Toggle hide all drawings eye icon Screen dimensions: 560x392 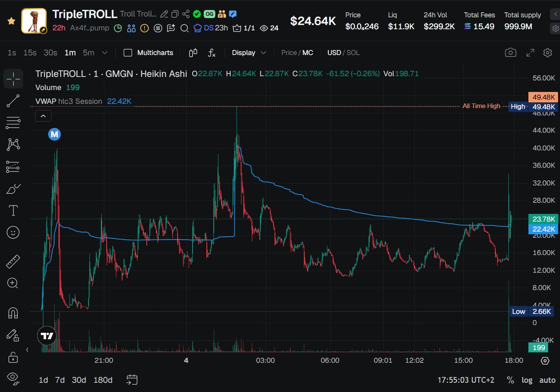pyautogui.click(x=13, y=378)
